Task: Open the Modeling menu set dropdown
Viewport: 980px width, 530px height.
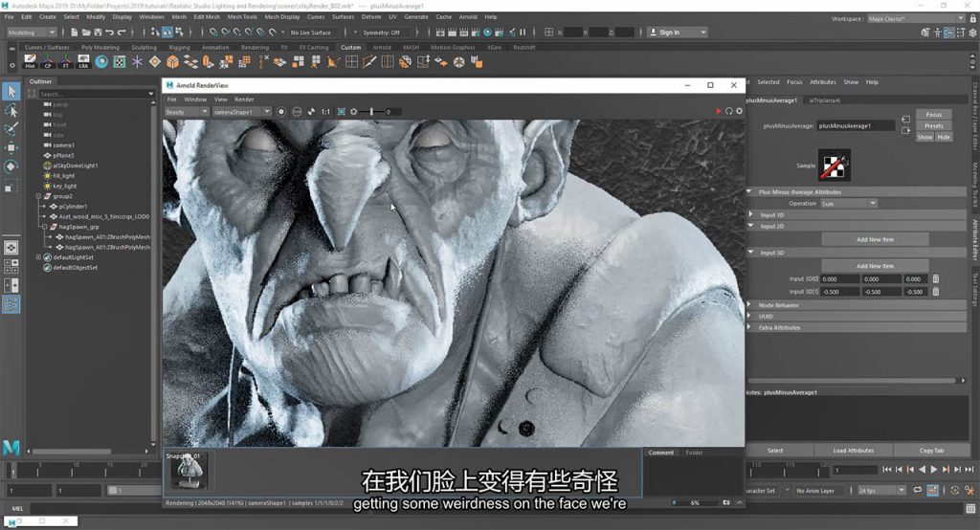Action: [32, 33]
